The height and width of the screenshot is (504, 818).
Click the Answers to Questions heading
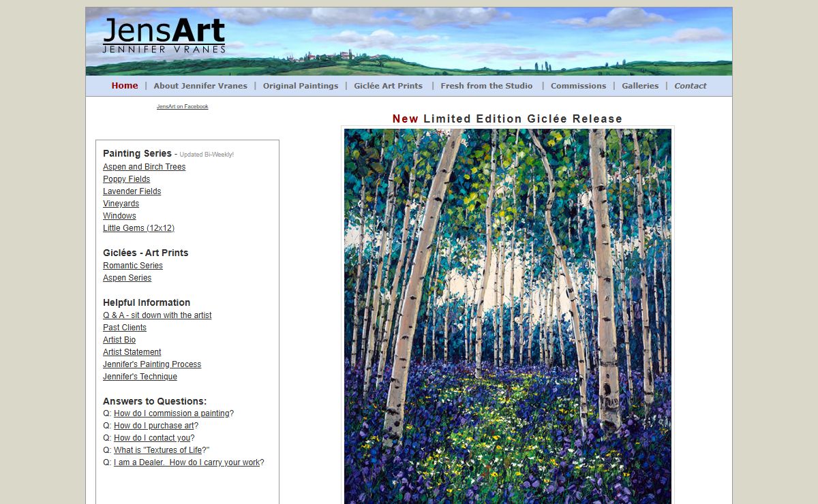coord(155,401)
